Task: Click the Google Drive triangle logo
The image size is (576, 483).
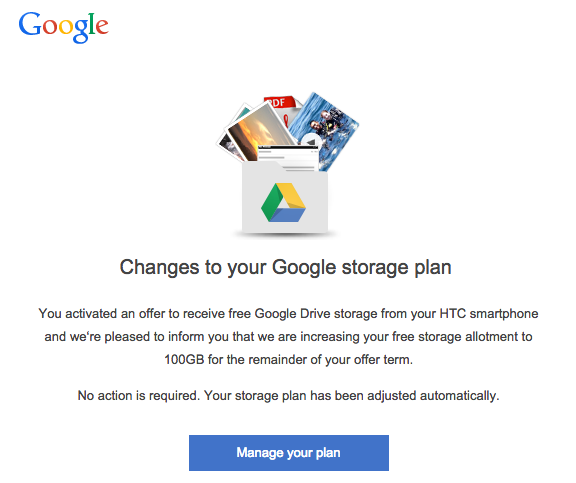Action: point(283,202)
